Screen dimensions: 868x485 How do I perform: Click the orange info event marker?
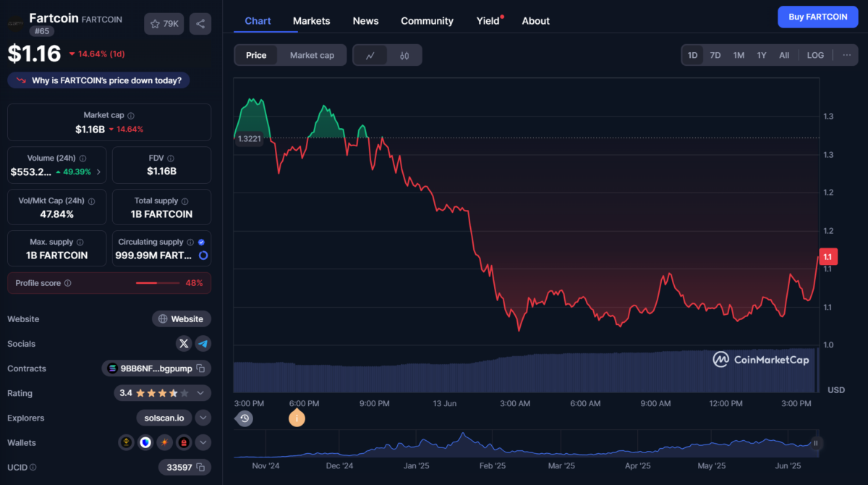coord(297,418)
